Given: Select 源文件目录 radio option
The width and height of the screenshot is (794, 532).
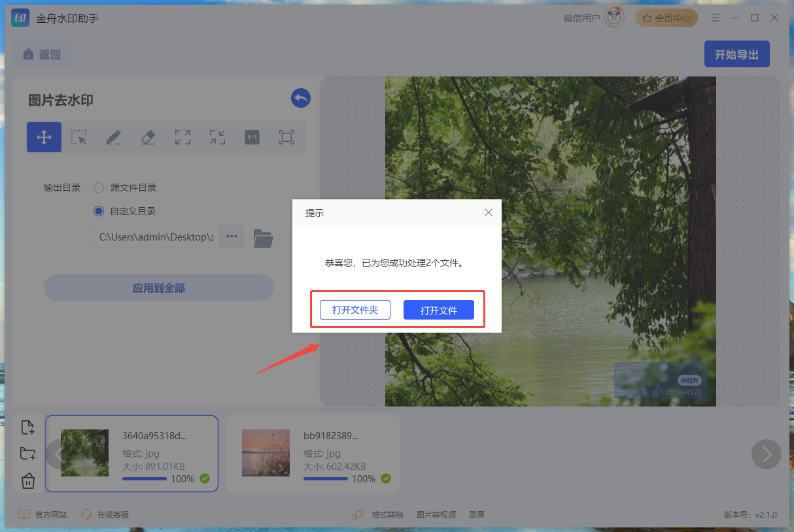Looking at the screenshot, I should point(99,188).
